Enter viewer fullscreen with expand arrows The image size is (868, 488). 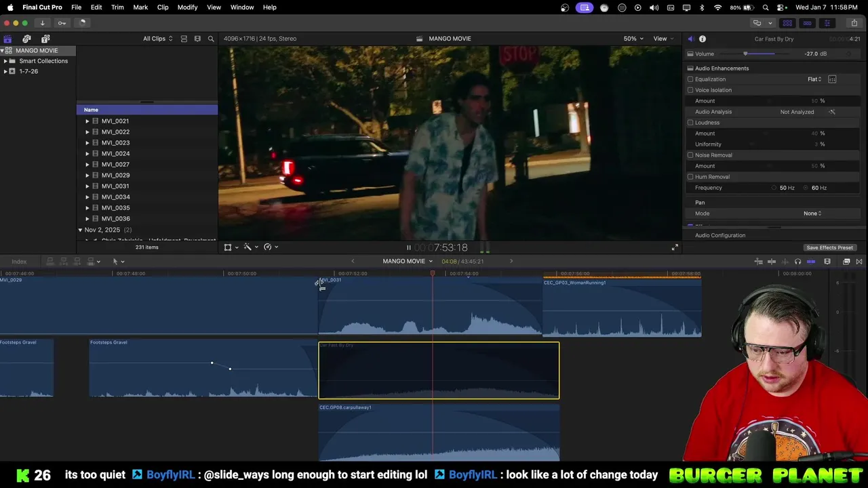coord(675,247)
